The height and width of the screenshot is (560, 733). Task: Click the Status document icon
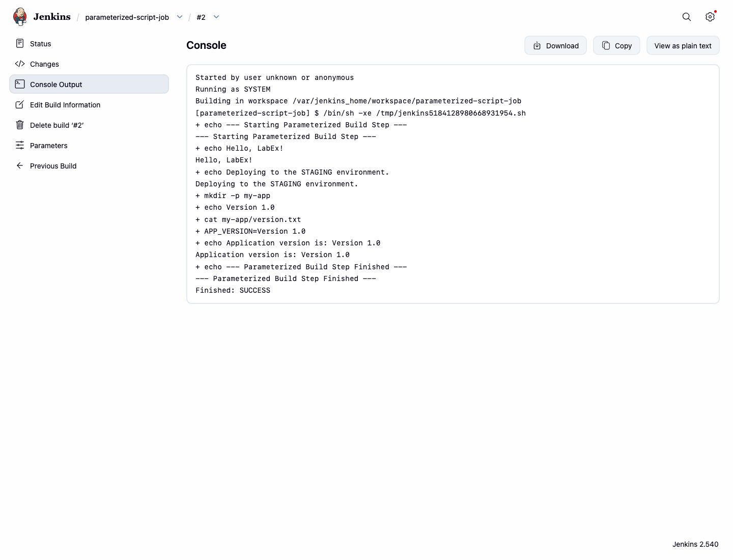20,43
